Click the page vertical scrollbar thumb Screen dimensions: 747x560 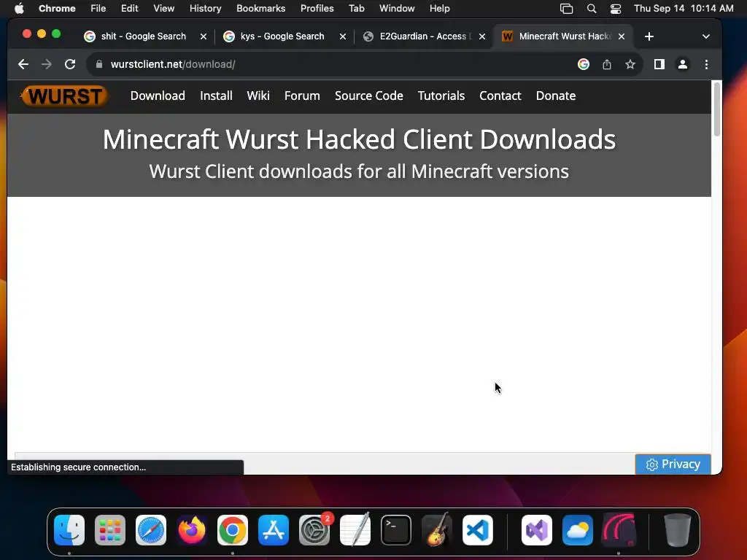pyautogui.click(x=716, y=109)
